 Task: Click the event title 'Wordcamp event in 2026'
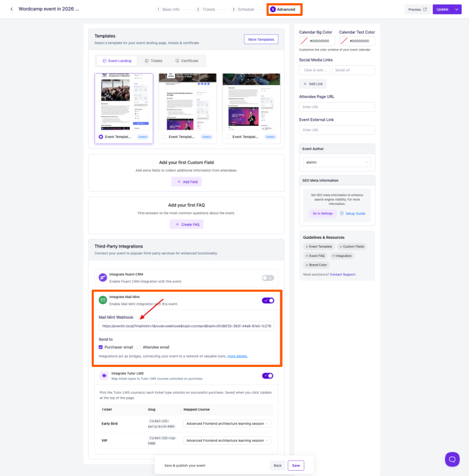pyautogui.click(x=49, y=9)
